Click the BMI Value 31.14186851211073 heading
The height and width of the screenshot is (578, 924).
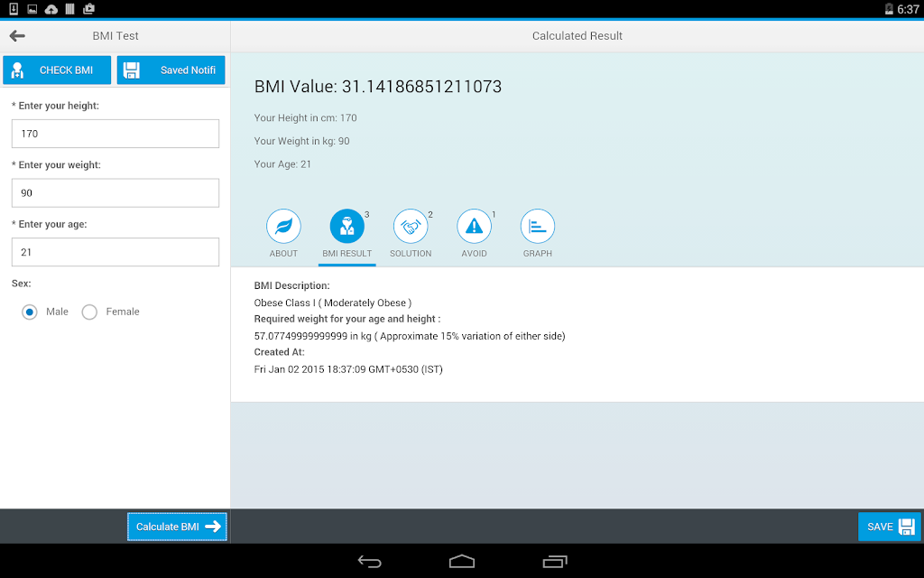coord(378,87)
